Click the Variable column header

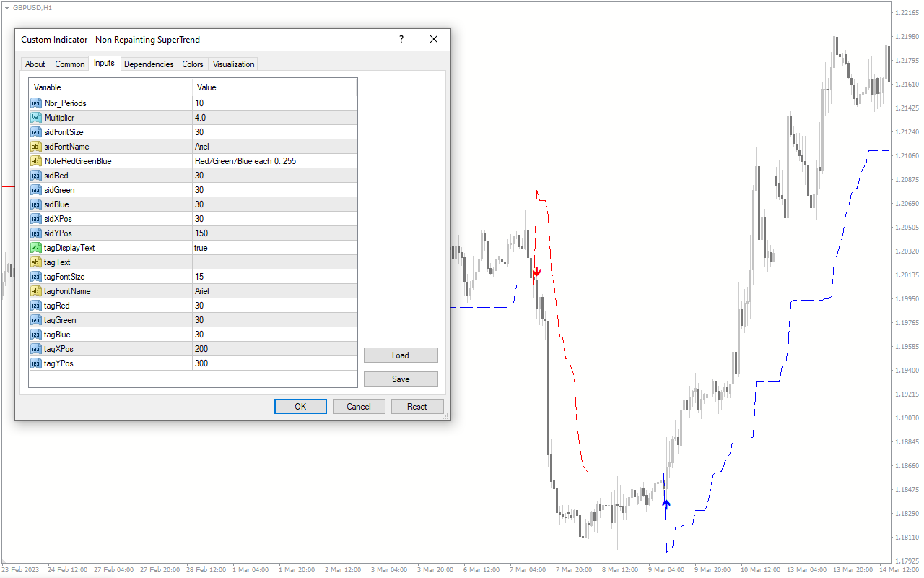[x=110, y=87]
